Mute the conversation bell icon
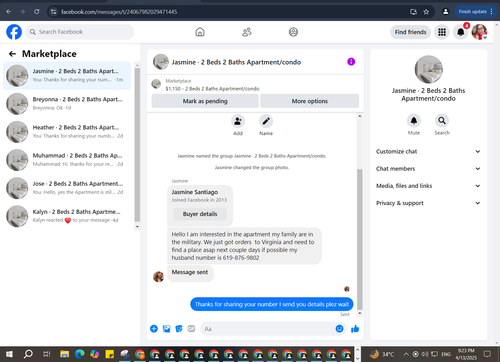Screen dimensions: 500x362 point(414,121)
